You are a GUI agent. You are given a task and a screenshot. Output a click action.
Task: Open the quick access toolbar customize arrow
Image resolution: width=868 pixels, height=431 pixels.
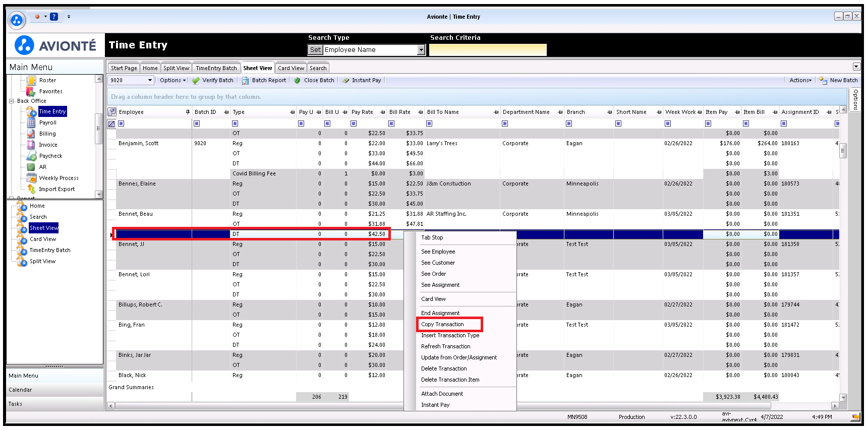[x=69, y=17]
